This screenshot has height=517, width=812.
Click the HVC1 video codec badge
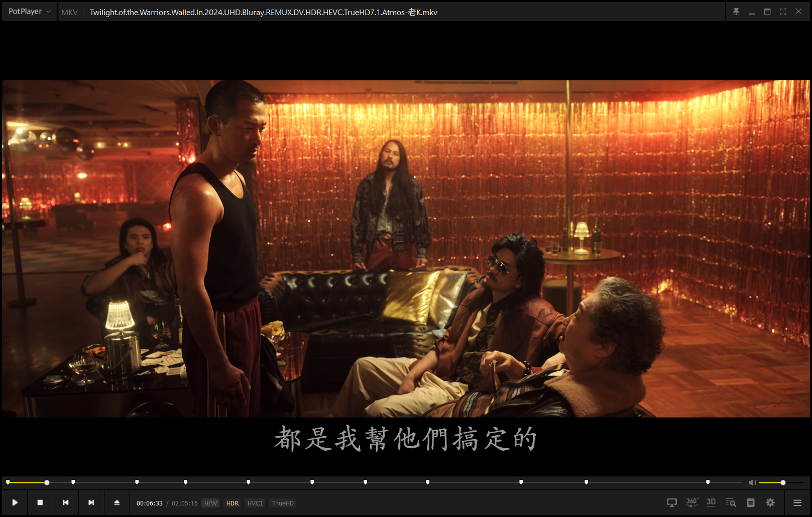point(255,503)
